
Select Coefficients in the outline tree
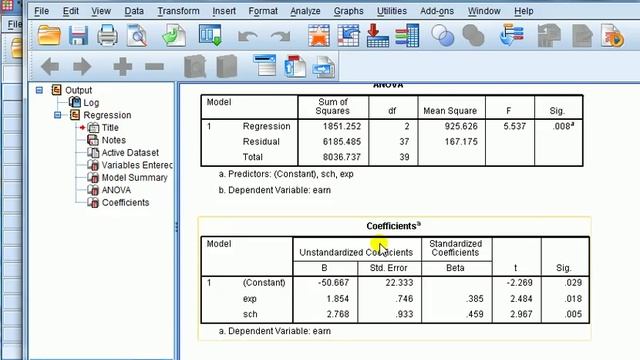125,202
